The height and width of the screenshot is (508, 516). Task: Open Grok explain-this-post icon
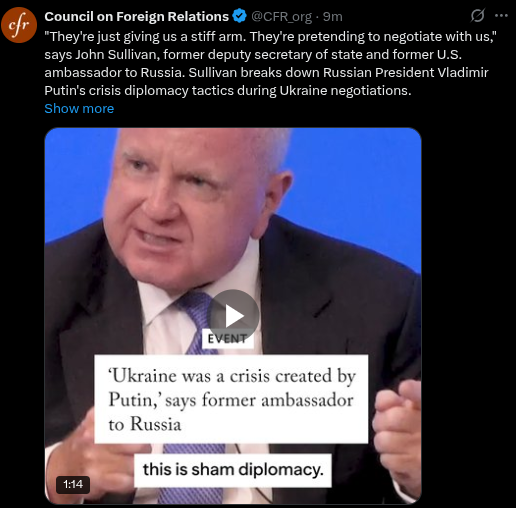click(x=477, y=16)
